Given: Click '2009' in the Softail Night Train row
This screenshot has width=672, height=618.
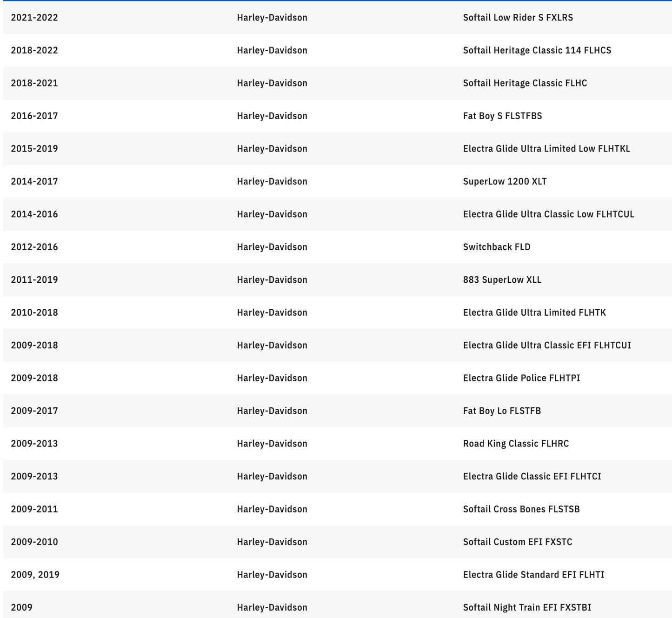Looking at the screenshot, I should [21, 608].
